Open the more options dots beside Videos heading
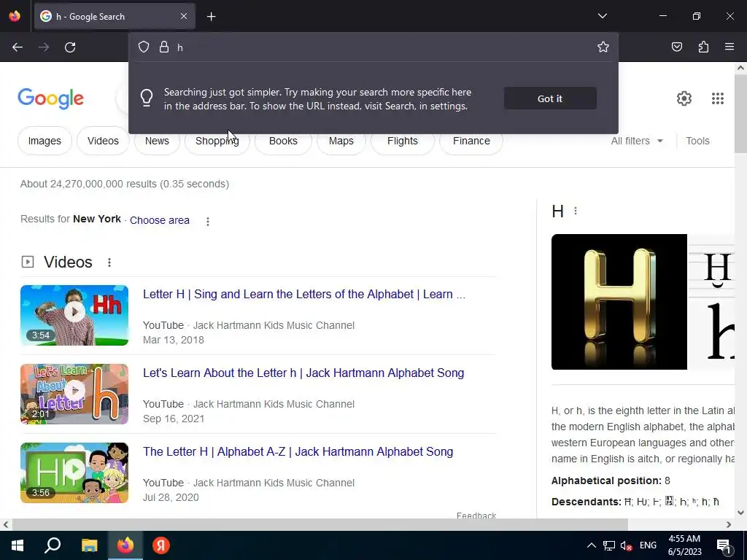 pyautogui.click(x=109, y=262)
